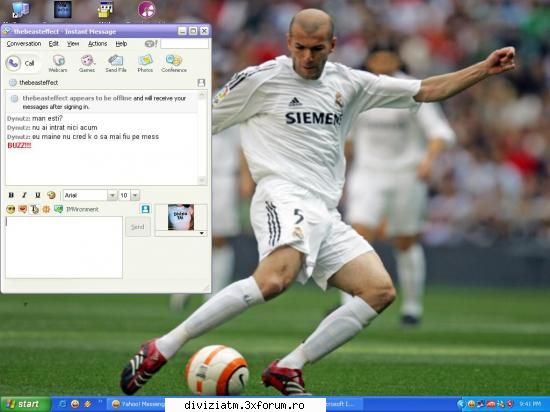The image size is (550, 412).
Task: Open the Photos sharing icon
Action: (x=145, y=63)
